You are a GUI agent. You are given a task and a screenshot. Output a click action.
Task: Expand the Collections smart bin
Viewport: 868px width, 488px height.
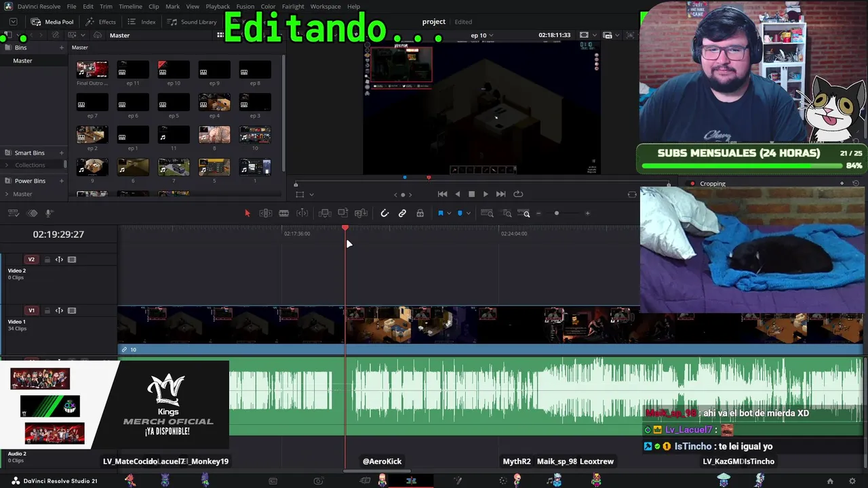pyautogui.click(x=8, y=165)
